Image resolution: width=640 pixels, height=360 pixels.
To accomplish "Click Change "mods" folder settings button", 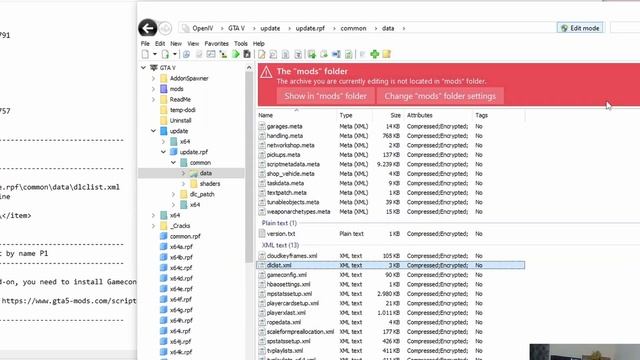I will tap(440, 96).
